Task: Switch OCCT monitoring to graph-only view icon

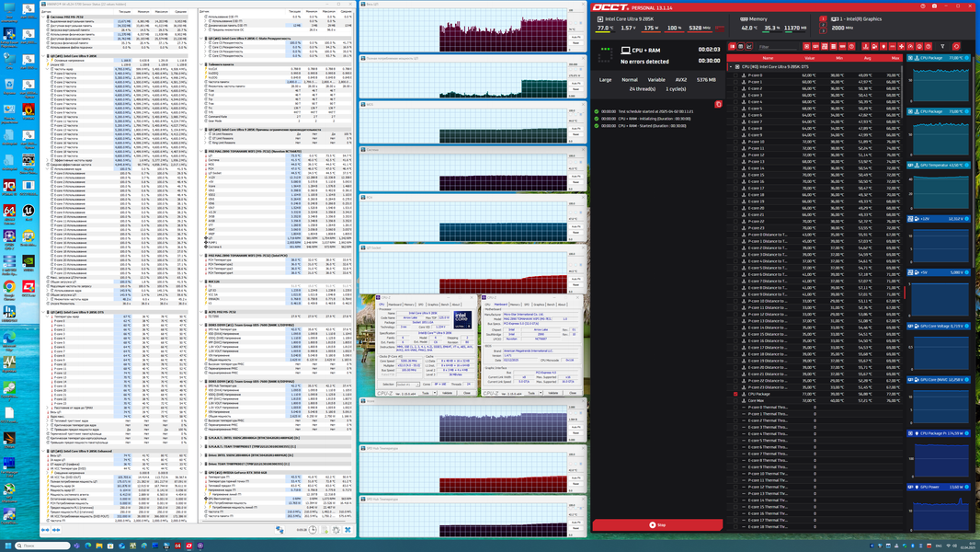Action: (x=748, y=47)
